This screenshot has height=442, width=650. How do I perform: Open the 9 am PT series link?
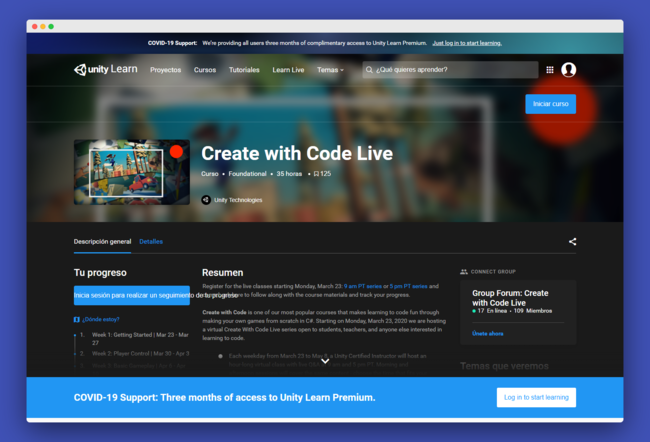click(x=363, y=286)
